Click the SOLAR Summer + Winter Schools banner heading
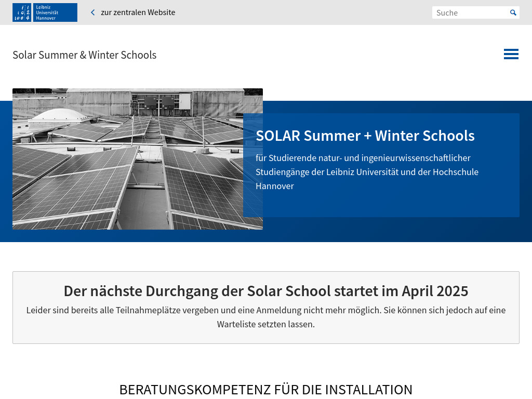Image resolution: width=532 pixels, height=399 pixels. 365,136
